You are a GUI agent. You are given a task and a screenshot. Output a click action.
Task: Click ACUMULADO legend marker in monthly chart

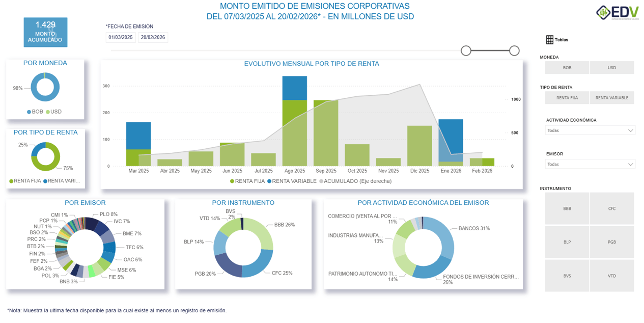click(321, 181)
